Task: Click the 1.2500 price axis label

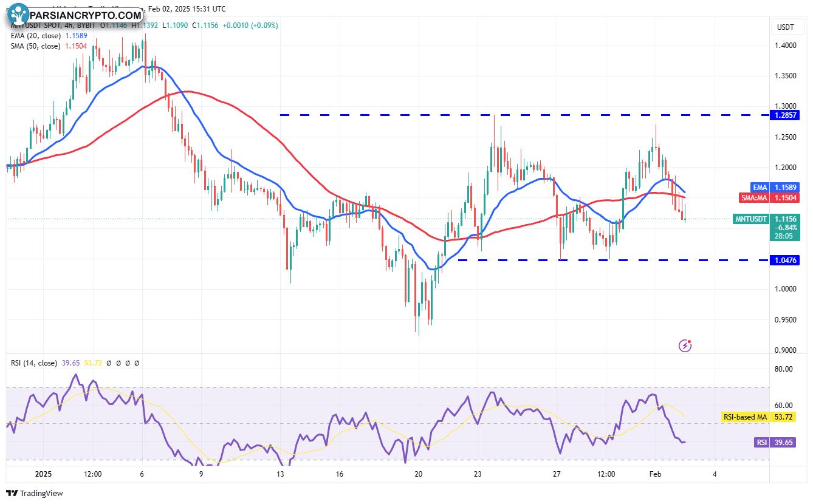Action: (x=784, y=137)
